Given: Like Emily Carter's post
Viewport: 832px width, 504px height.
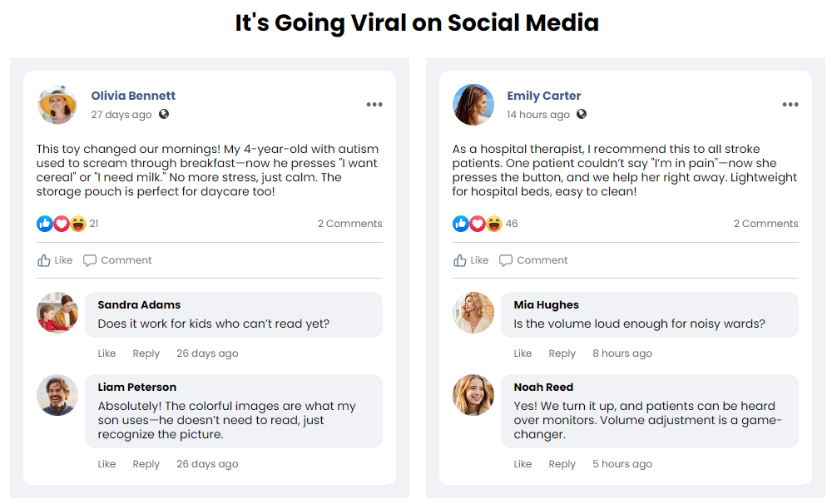Looking at the screenshot, I should pos(471,260).
